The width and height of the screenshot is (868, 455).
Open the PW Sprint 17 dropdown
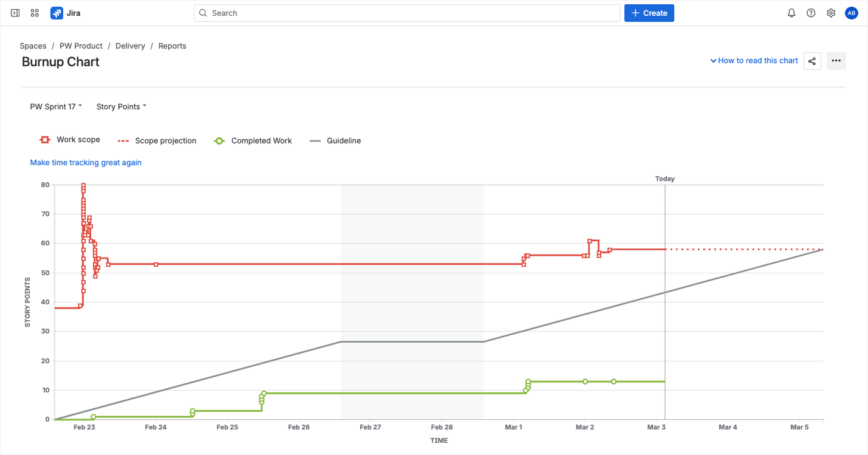(56, 106)
